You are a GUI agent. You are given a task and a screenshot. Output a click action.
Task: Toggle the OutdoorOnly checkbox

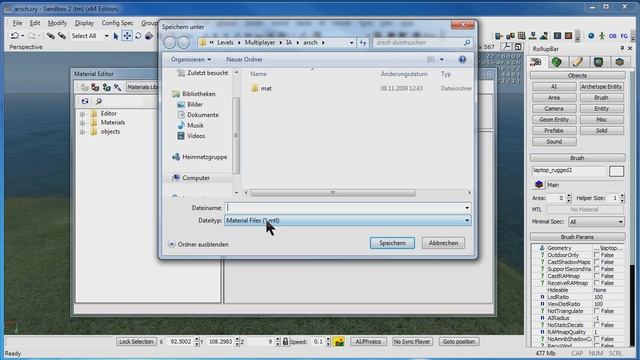pos(597,255)
